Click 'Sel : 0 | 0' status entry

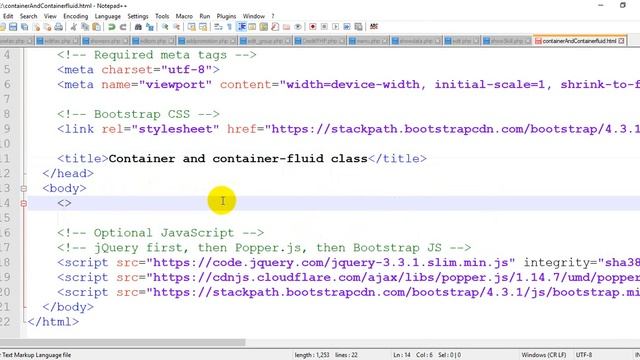pyautogui.click(x=449, y=355)
